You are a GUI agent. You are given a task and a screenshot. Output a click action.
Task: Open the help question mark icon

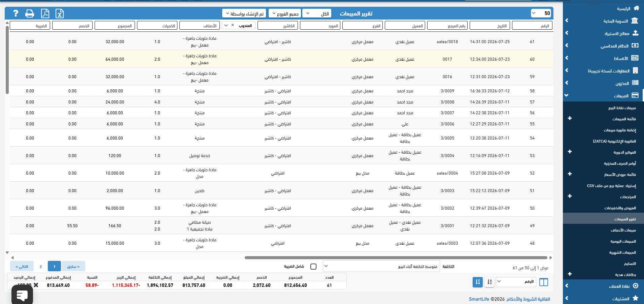tap(15, 13)
